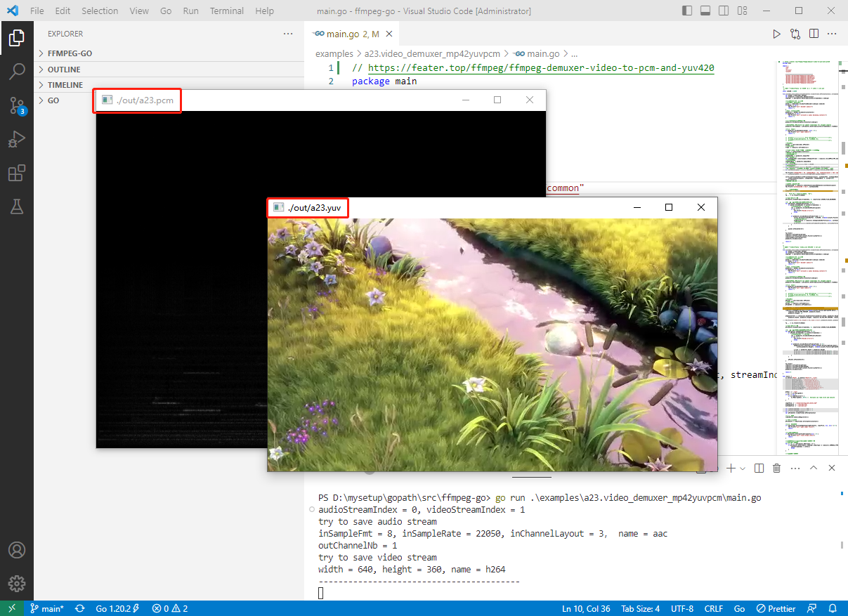The image size is (848, 616).
Task: Maximize the terminal panel with chevron up
Action: [x=814, y=468]
